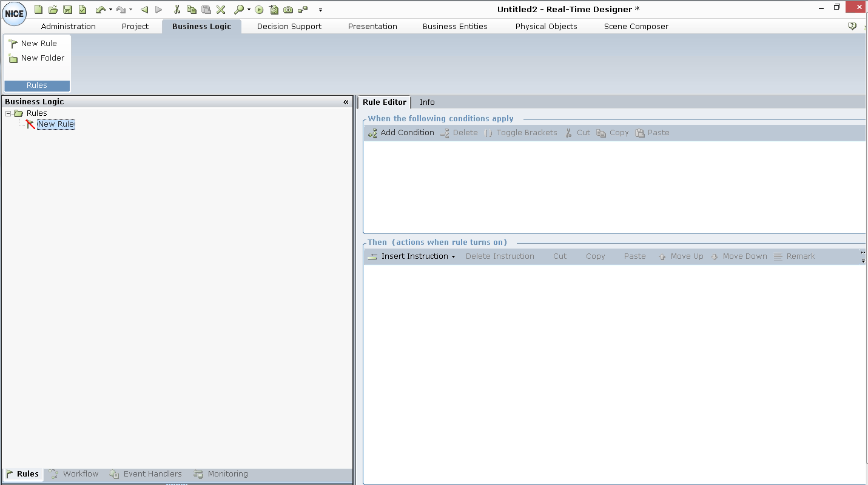This screenshot has width=868, height=485.
Task: Open the Decision Support ribbon tab
Action: point(289,26)
